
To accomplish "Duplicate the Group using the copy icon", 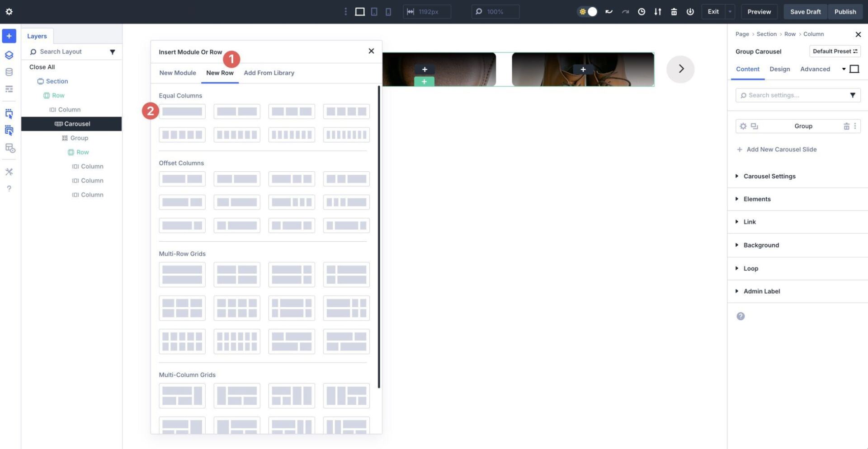I will [x=754, y=126].
